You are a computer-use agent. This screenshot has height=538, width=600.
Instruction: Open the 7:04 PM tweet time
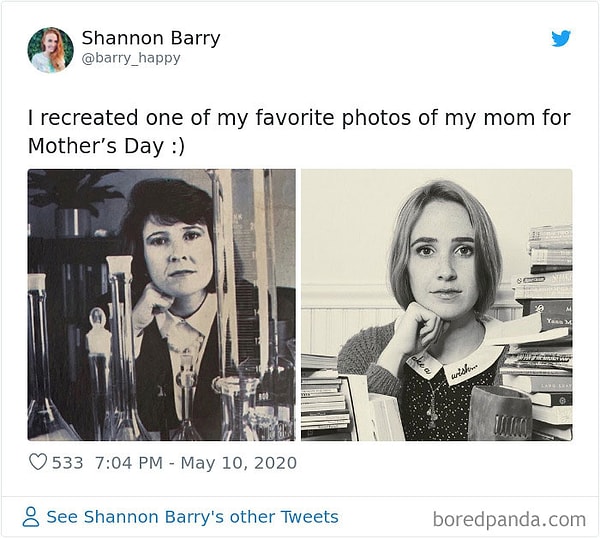[128, 462]
